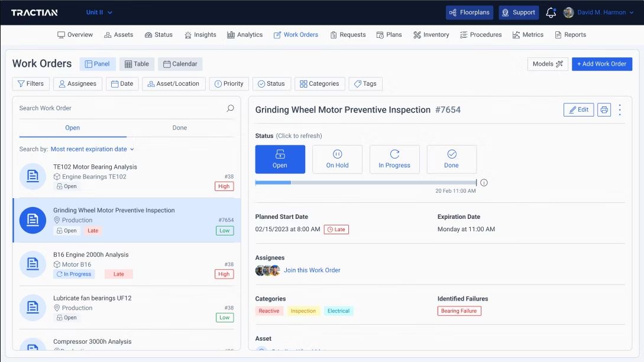Click the work order progress bar
The height and width of the screenshot is (362, 644).
click(365, 183)
